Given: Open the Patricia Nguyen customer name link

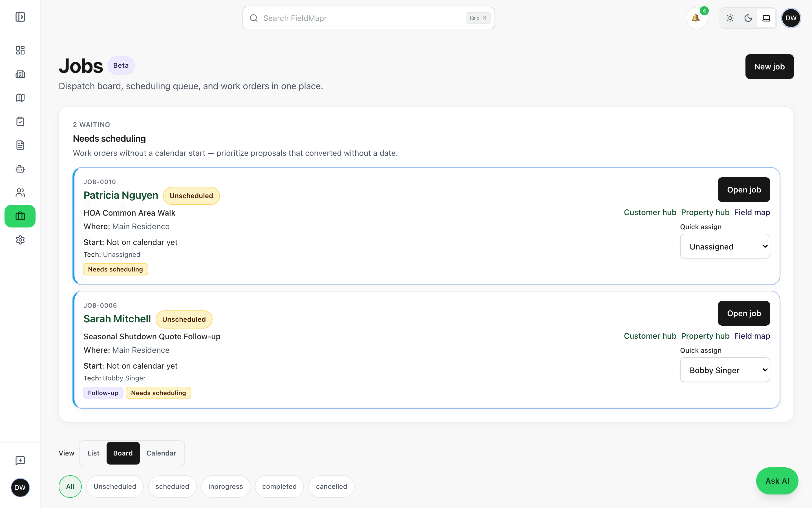Looking at the screenshot, I should [121, 195].
